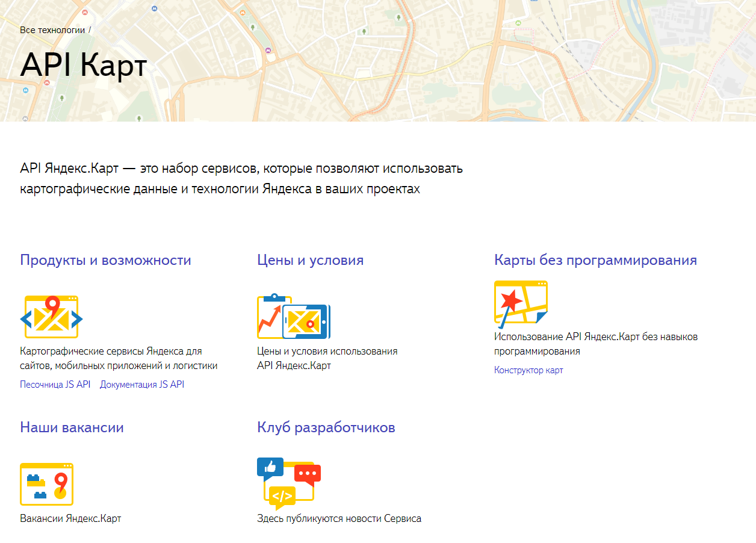756x543 pixels.
Task: Click the red star map icon
Action: pyautogui.click(x=521, y=302)
